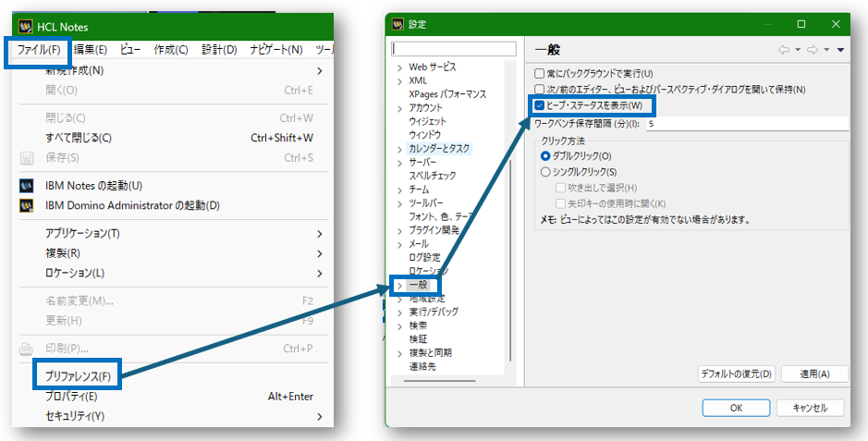Check 矢印キーの使用時に開く(K) option

click(x=561, y=203)
